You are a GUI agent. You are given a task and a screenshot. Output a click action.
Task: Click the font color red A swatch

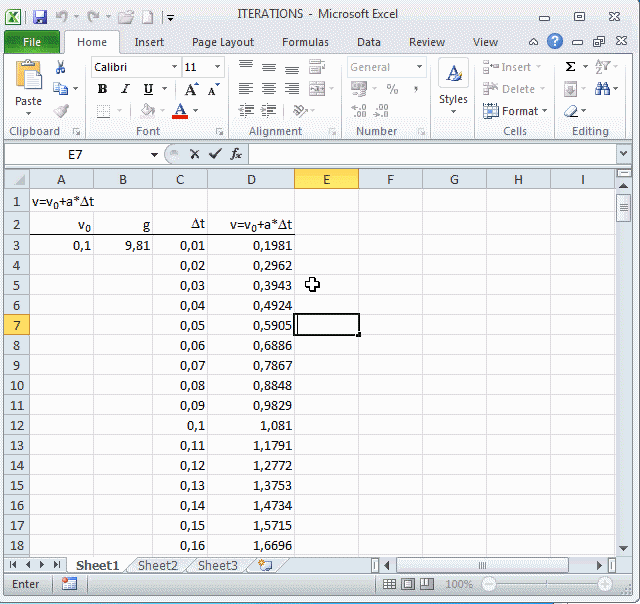coord(180,111)
